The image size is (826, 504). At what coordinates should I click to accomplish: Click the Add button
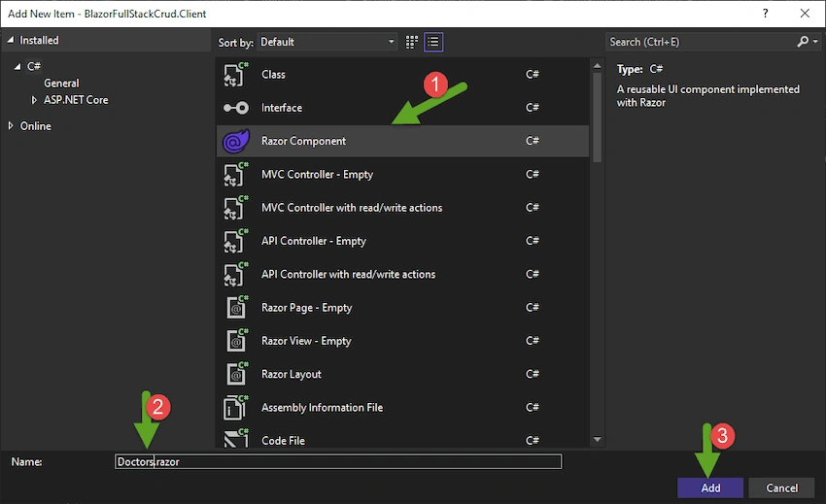tap(710, 487)
